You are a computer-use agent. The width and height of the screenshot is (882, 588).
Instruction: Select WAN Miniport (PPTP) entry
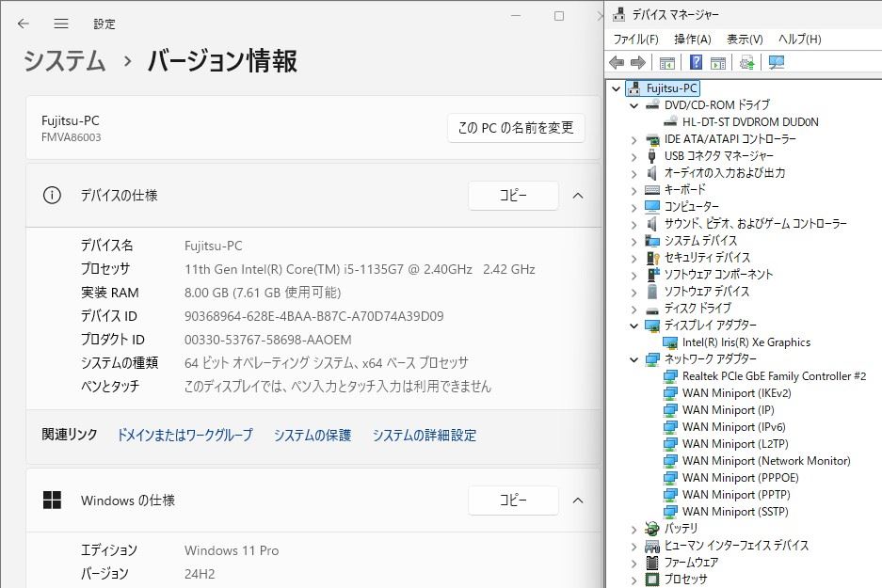coord(736,494)
